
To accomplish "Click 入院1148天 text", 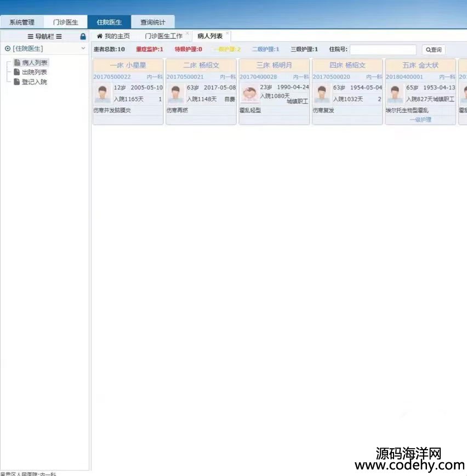I will [x=202, y=99].
